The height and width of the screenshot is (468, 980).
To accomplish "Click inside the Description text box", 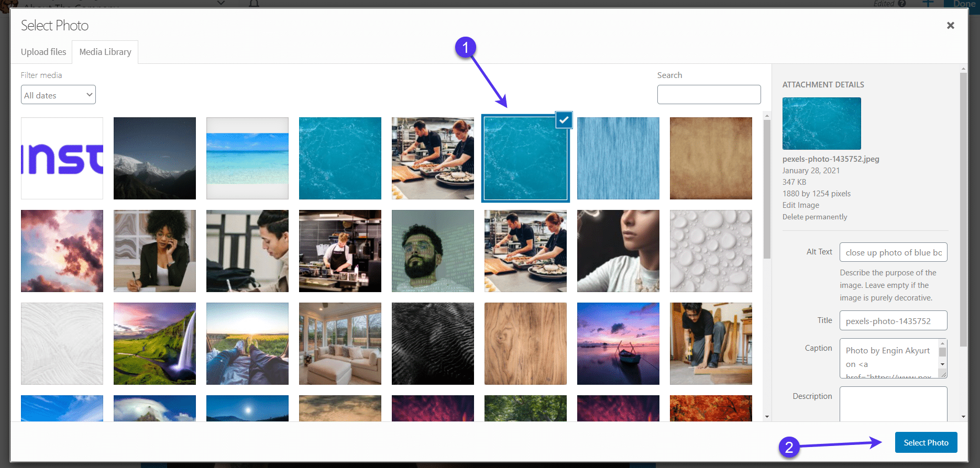I will (893, 403).
